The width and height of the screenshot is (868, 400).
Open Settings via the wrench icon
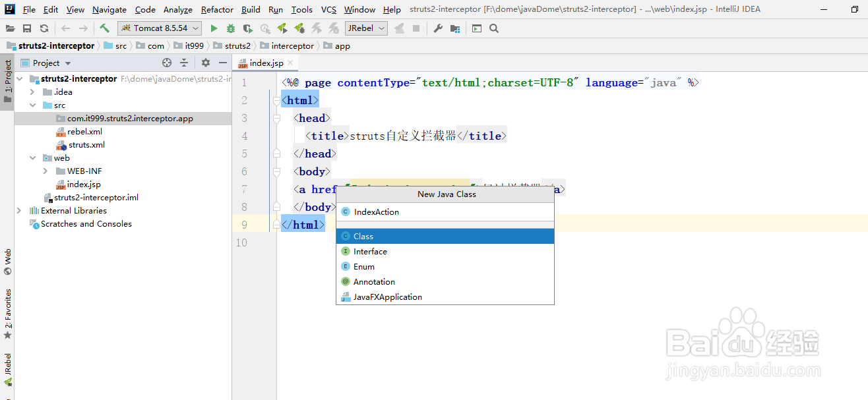tap(438, 28)
